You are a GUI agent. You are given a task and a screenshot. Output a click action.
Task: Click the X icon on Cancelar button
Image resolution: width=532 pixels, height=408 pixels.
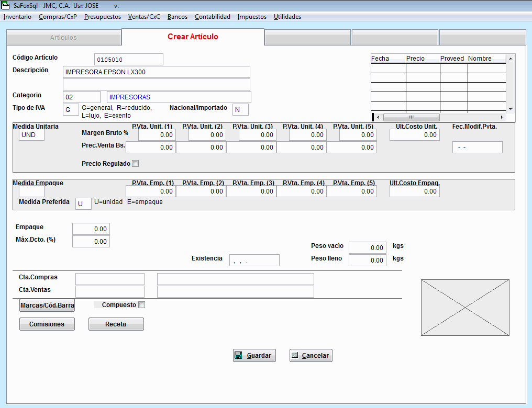(x=295, y=356)
